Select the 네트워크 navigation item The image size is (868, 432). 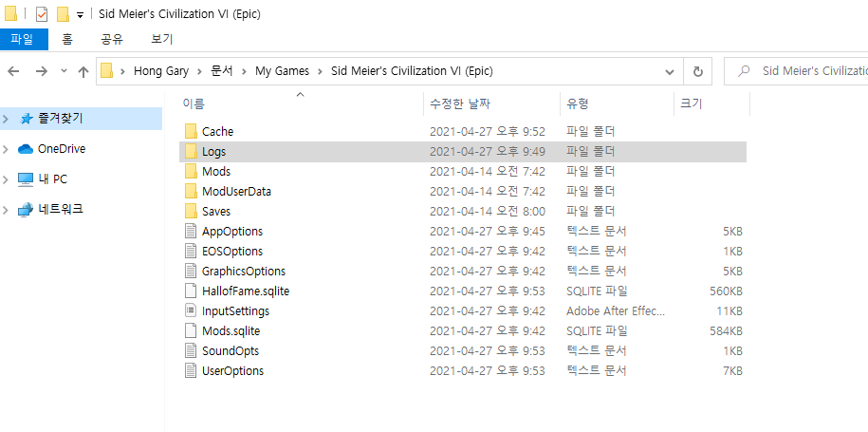point(61,210)
